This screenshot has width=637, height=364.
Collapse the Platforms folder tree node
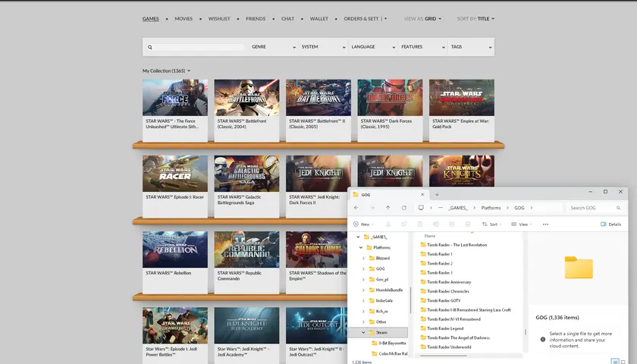pyautogui.click(x=361, y=247)
